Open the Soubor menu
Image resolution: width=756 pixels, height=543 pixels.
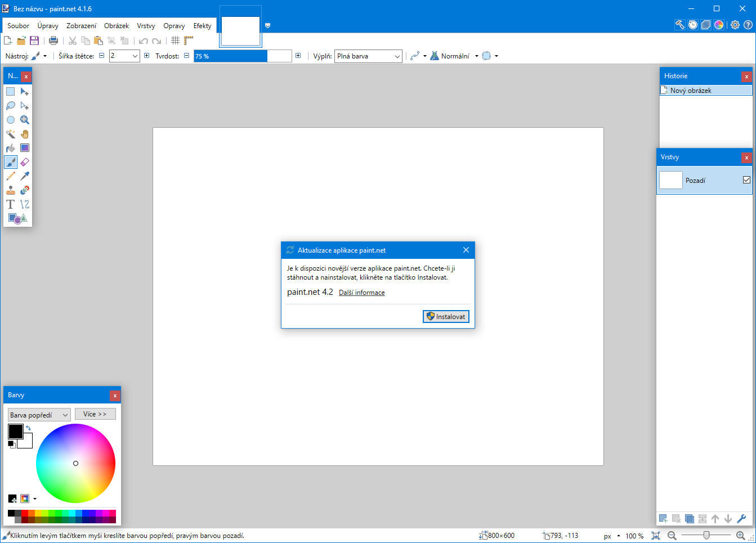coord(18,25)
